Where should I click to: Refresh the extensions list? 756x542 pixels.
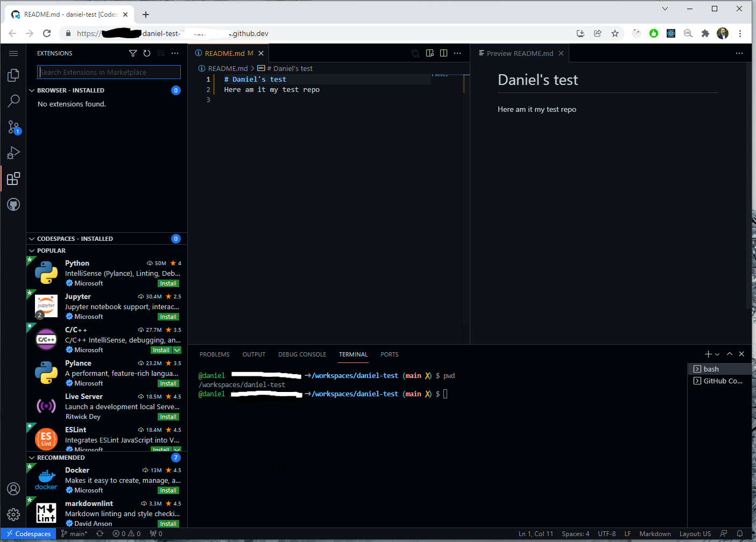point(146,53)
